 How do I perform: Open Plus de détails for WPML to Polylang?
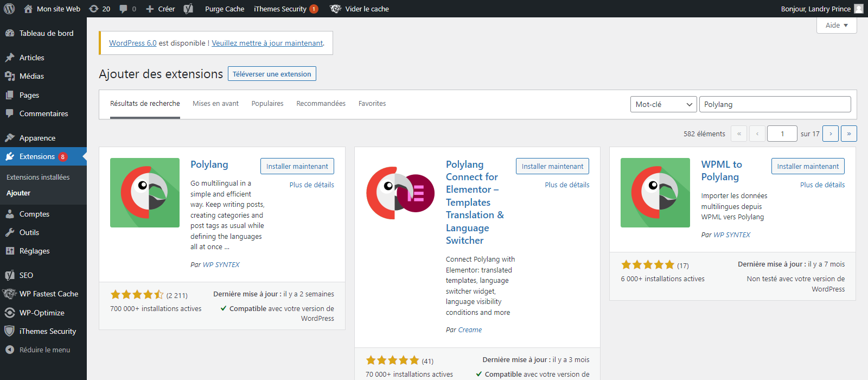pos(822,185)
